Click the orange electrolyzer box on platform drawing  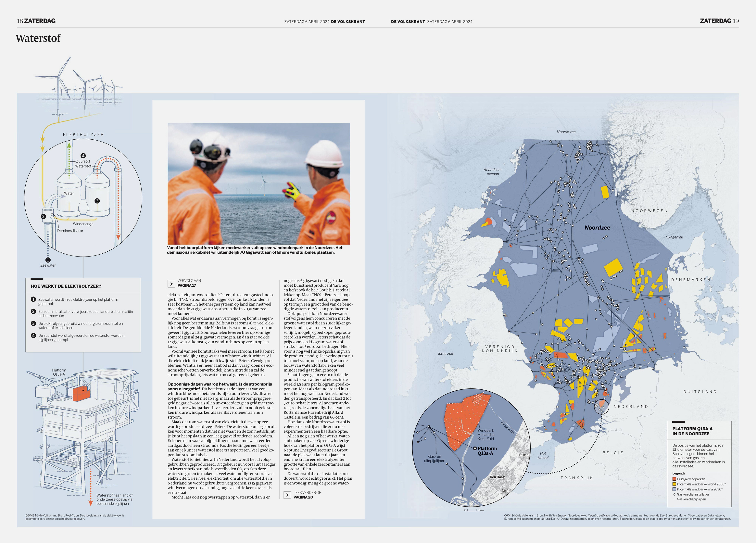(82, 394)
